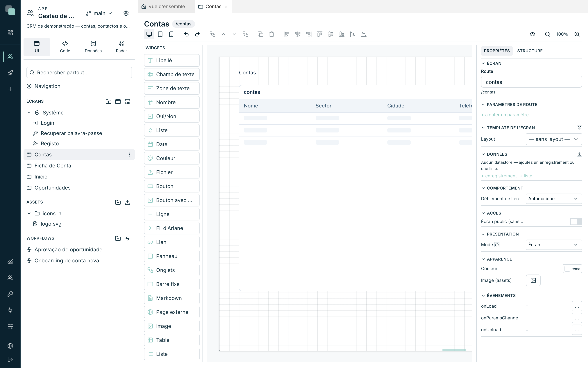This screenshot has width=588, height=368.
Task: Open the Layout sans layout dropdown
Action: 554,139
